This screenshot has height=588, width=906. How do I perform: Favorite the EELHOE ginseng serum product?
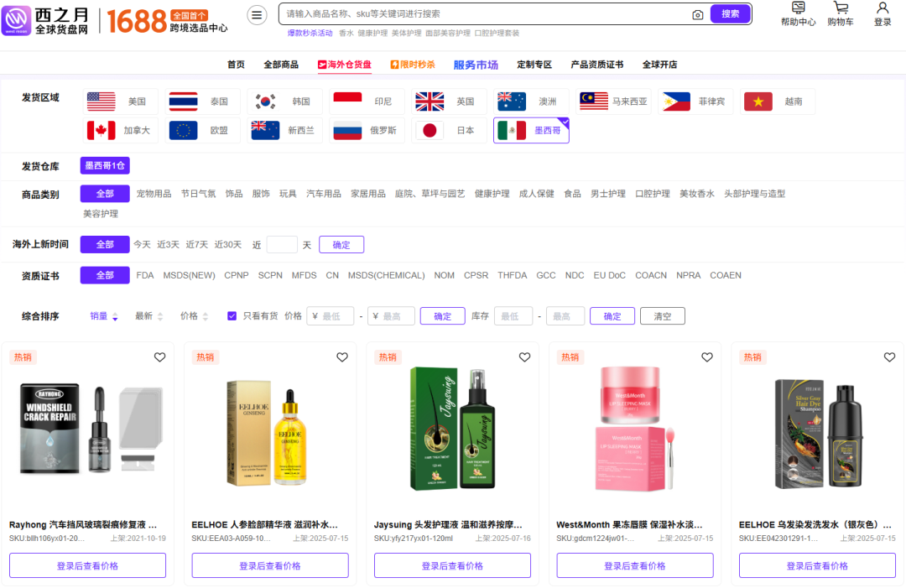[x=342, y=357]
